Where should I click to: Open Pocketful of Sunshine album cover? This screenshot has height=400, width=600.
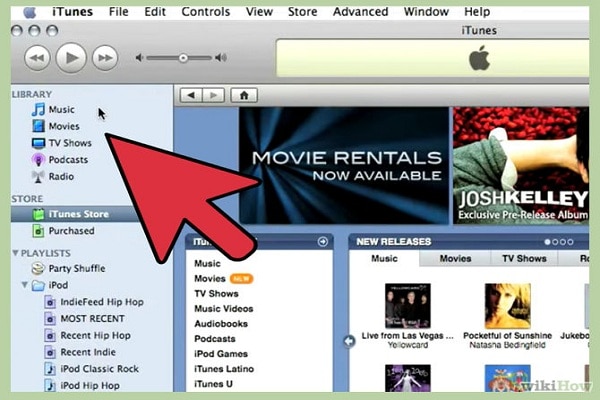coord(507,306)
